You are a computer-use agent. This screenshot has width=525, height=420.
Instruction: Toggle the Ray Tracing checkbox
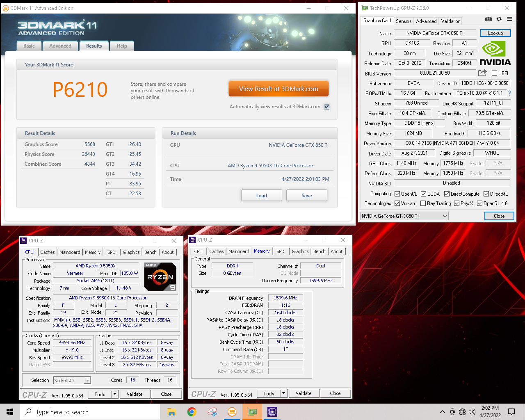(x=423, y=203)
